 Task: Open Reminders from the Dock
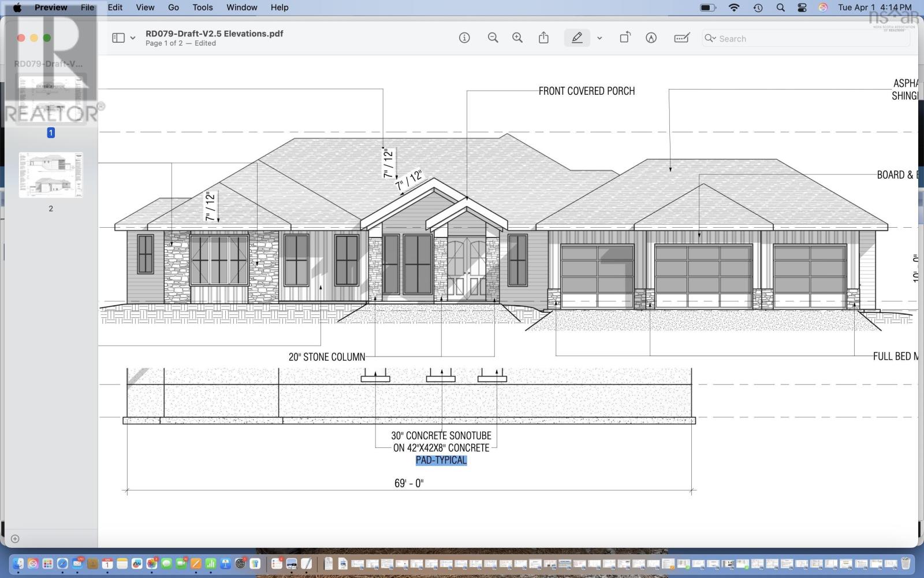pos(277,563)
